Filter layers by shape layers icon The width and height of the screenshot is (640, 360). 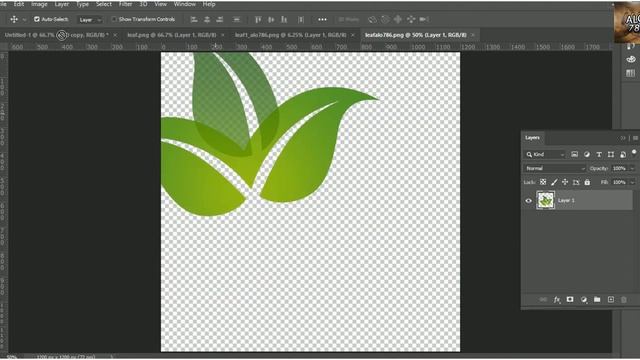click(x=611, y=154)
